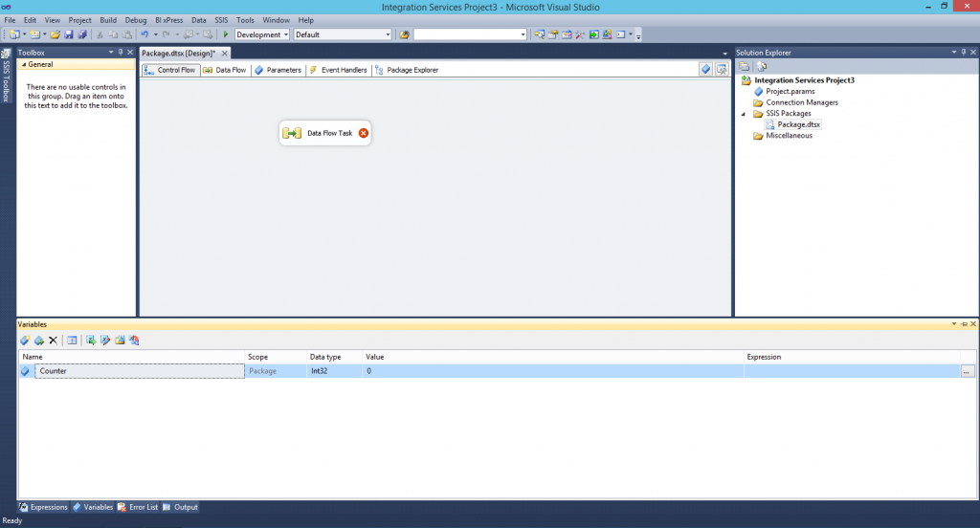Switch to the Package Explorer tab
The height and width of the screenshot is (528, 980).
coord(406,70)
